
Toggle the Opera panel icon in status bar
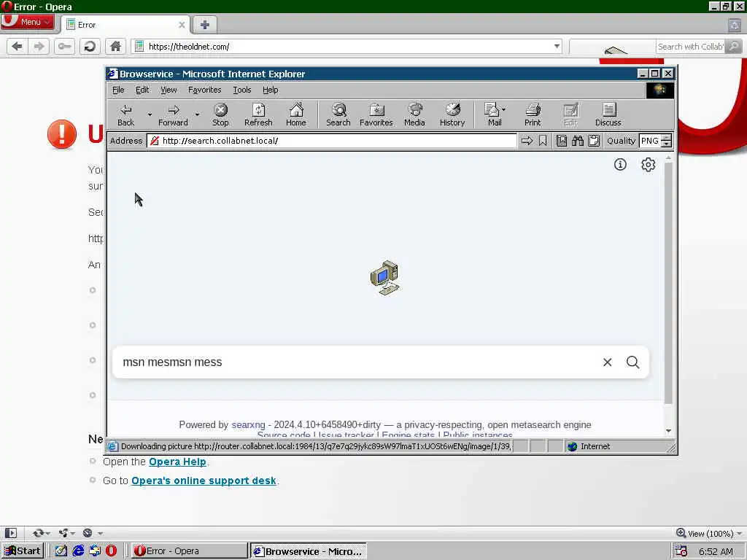tap(10, 533)
